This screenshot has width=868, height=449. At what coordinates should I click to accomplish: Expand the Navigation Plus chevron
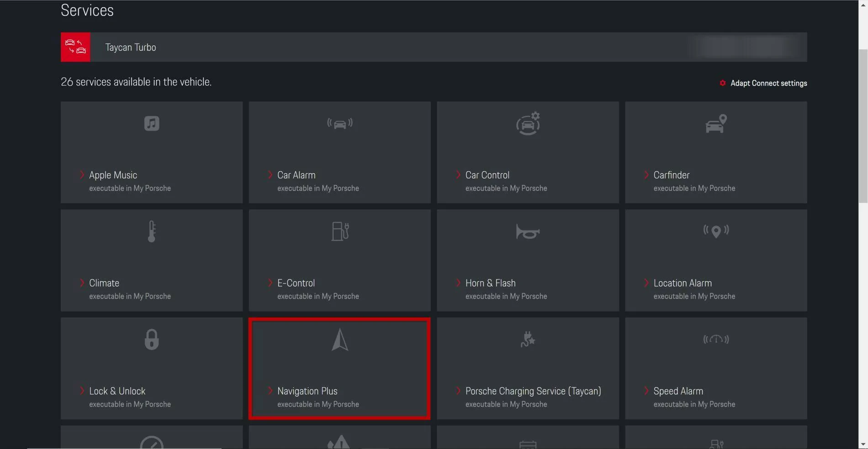click(x=270, y=390)
